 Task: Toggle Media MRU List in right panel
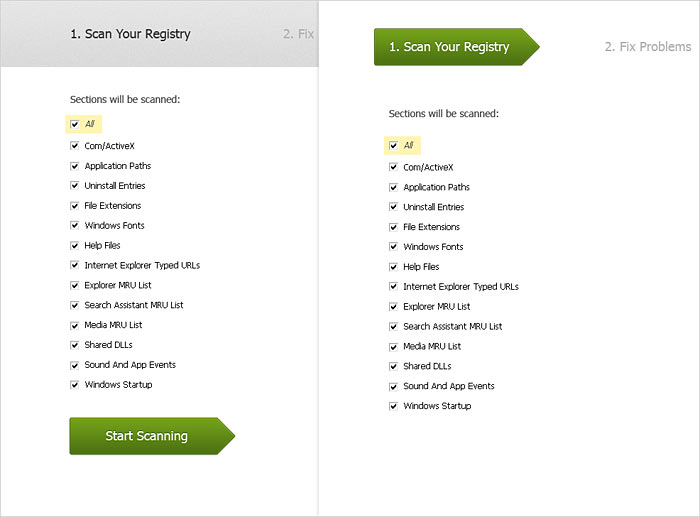[394, 346]
